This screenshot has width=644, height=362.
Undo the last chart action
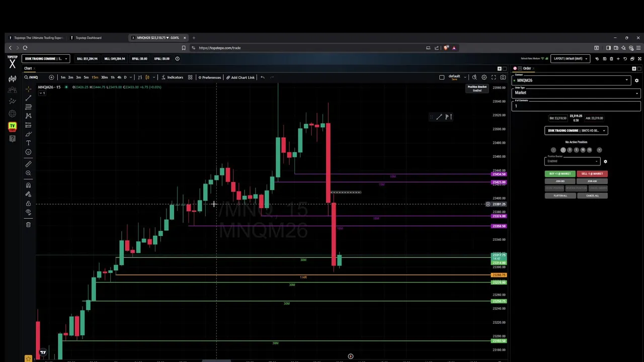262,77
